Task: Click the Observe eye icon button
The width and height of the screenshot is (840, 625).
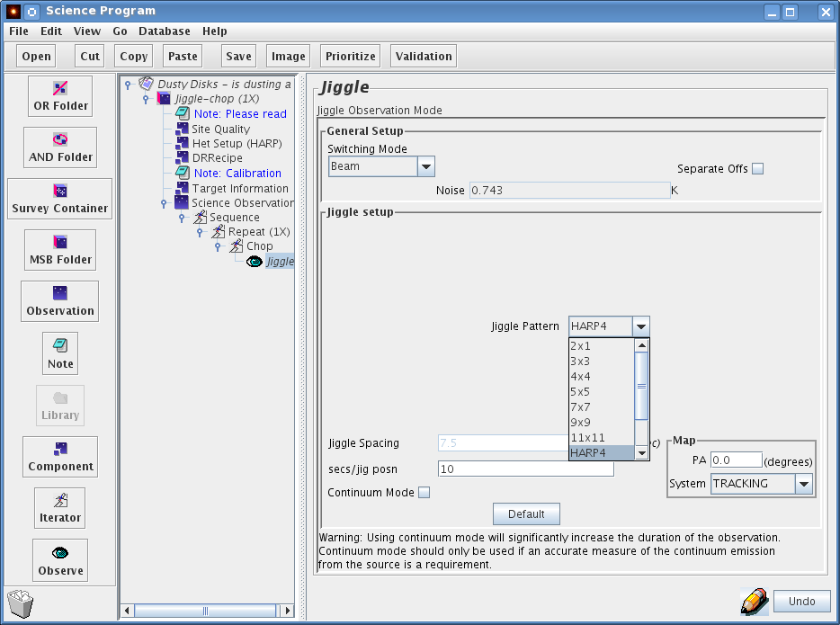Action: (60, 560)
